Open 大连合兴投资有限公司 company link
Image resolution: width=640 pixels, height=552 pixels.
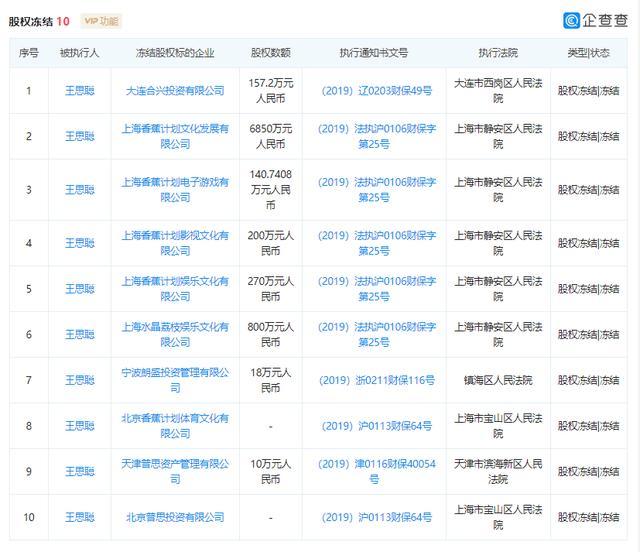(x=175, y=91)
